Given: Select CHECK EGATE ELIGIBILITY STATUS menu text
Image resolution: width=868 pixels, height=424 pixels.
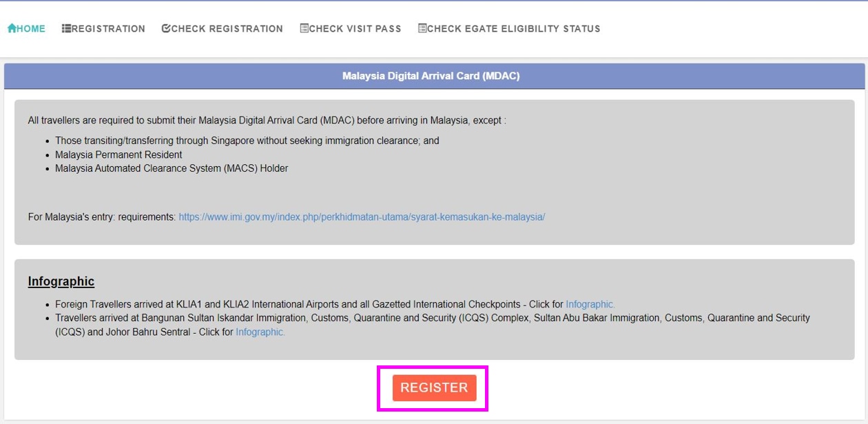Looking at the screenshot, I should click(513, 29).
